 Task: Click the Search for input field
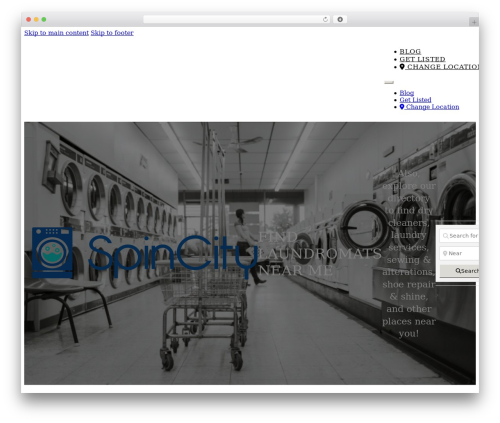pyautogui.click(x=459, y=236)
